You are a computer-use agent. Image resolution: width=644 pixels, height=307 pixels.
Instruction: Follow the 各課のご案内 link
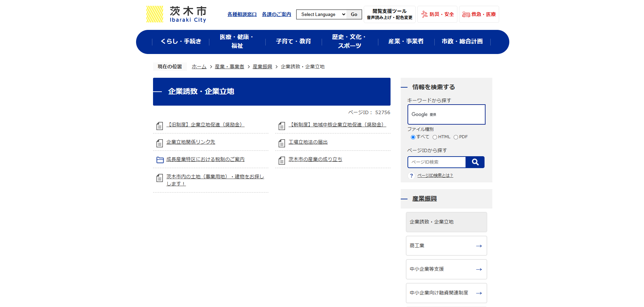click(277, 14)
